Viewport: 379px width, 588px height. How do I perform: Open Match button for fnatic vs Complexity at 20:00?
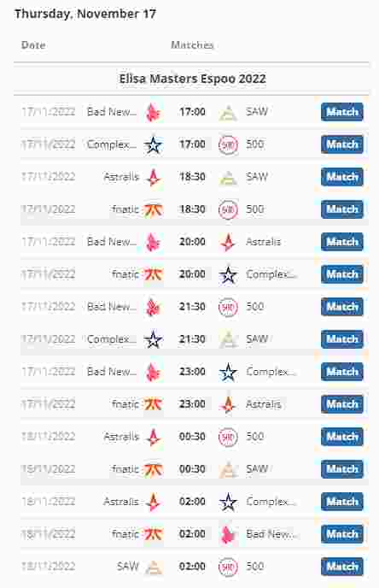tap(342, 274)
